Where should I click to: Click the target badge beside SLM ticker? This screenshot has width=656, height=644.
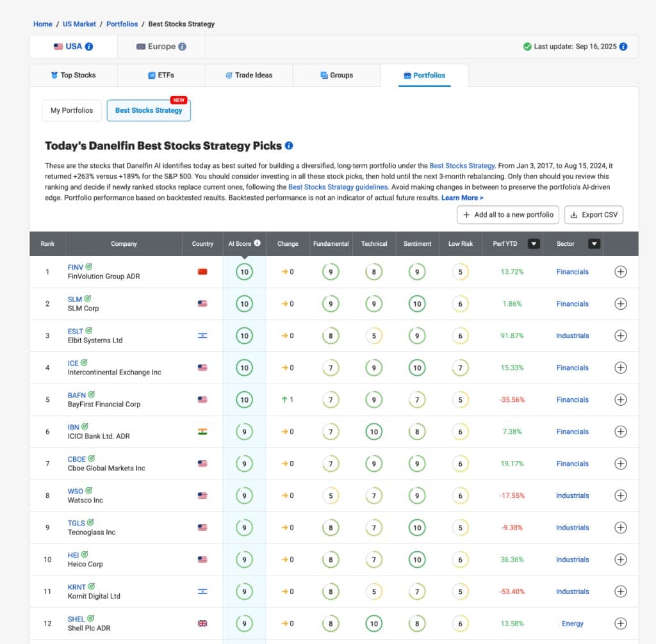87,298
